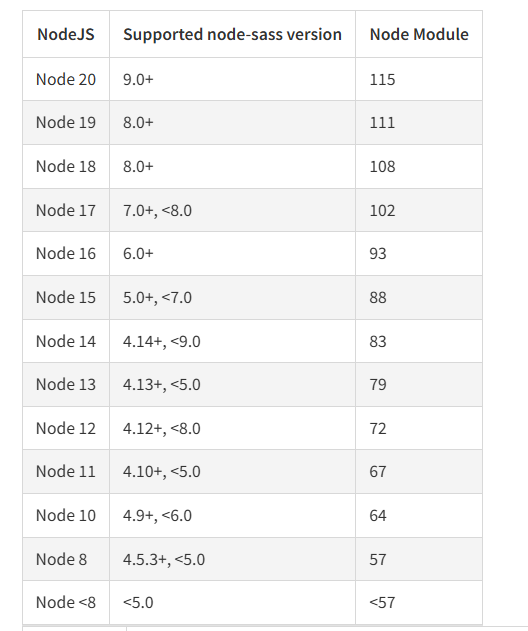Select the 4.13+, <5.0 cell
528x631 pixels.
click(232, 384)
